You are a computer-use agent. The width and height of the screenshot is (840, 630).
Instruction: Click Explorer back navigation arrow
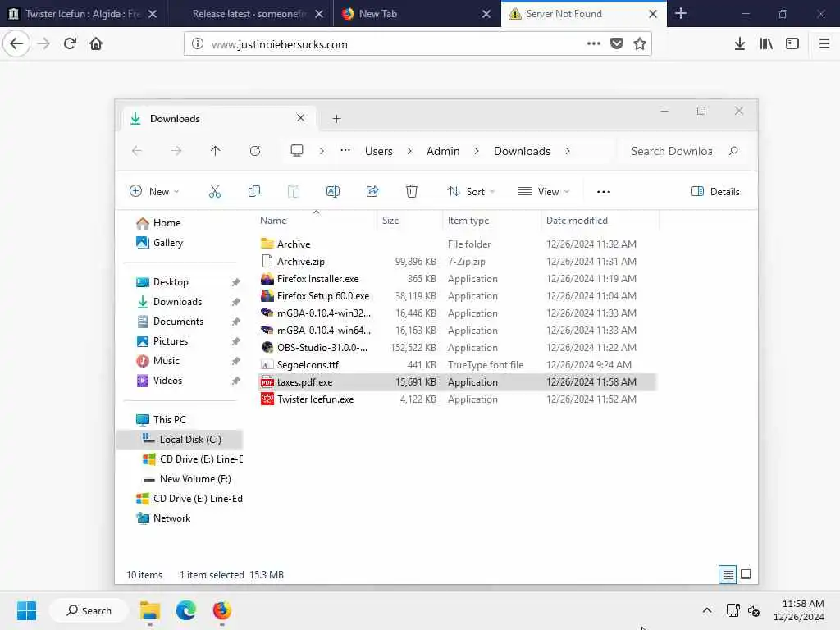click(137, 151)
